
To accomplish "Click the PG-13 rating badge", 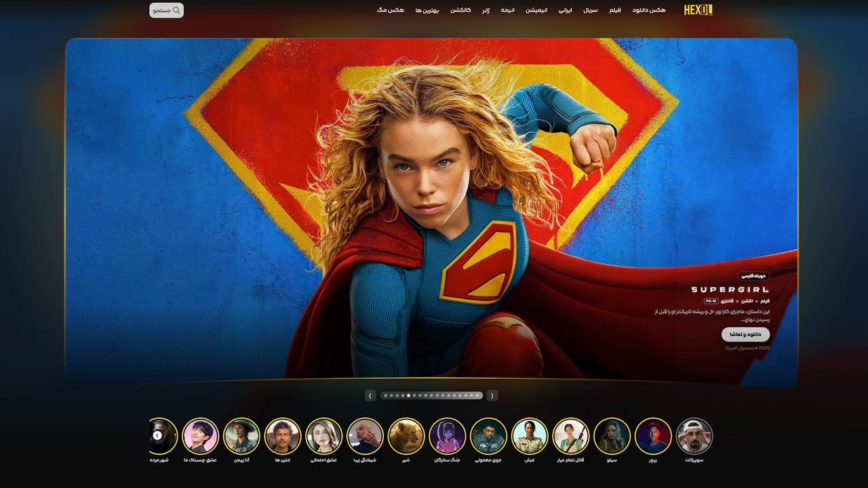I will tap(711, 301).
